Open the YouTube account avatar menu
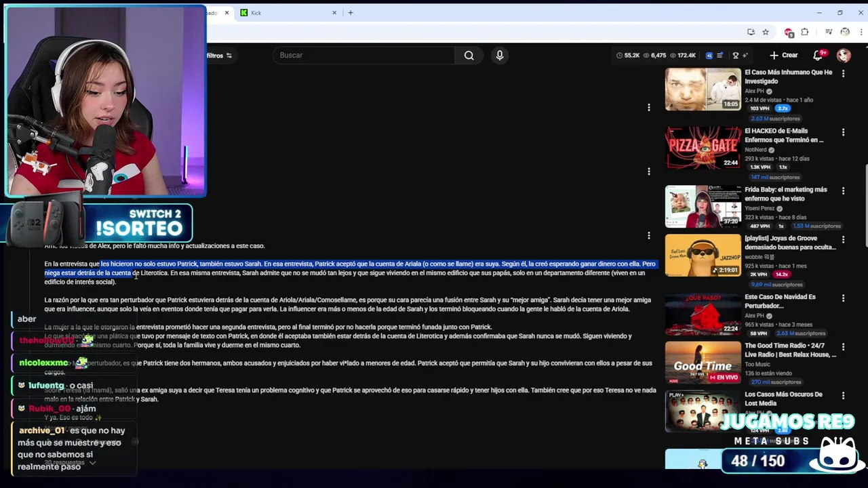The image size is (868, 488). [x=844, y=55]
